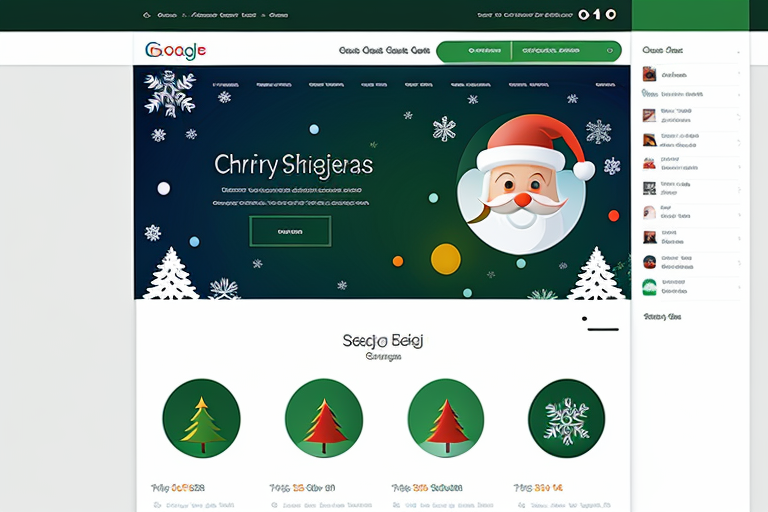768x512 pixels.
Task: Click the outlined green button in the hero banner
Action: tap(290, 231)
